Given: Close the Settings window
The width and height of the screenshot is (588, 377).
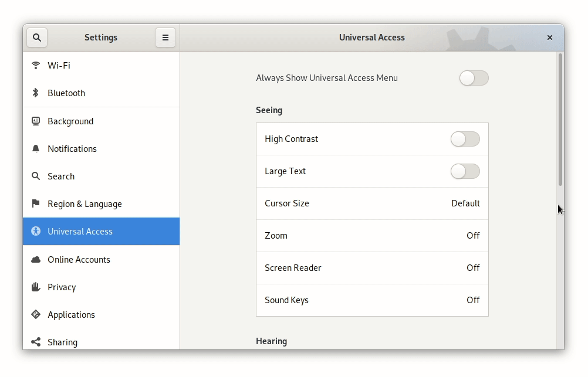Looking at the screenshot, I should click(550, 38).
